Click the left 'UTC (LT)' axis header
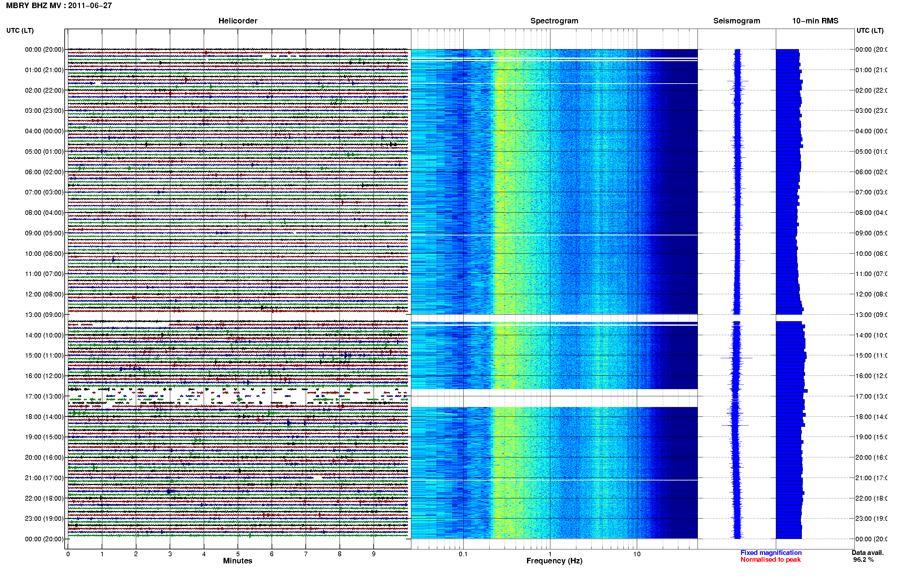924x578 pixels. click(20, 31)
